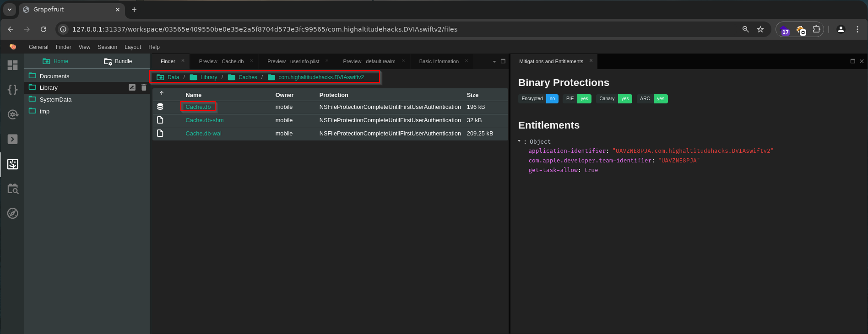Sort files by the Size column header

point(472,95)
